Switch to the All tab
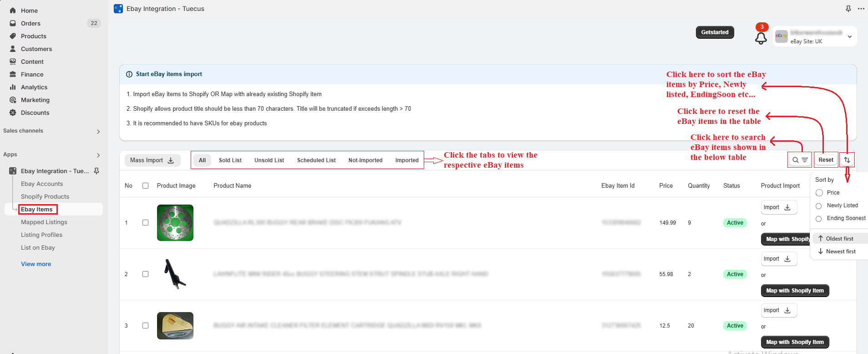This screenshot has width=868, height=354. tap(202, 160)
